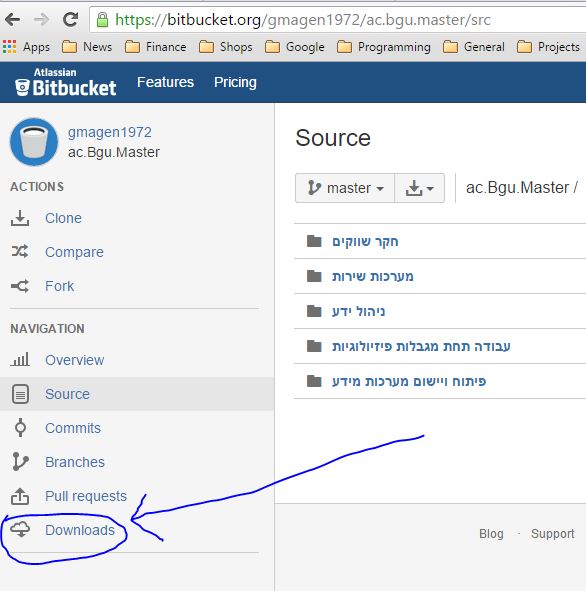Image resolution: width=586 pixels, height=591 pixels.
Task: Click the Branches icon in the sidebar
Action: [20, 461]
